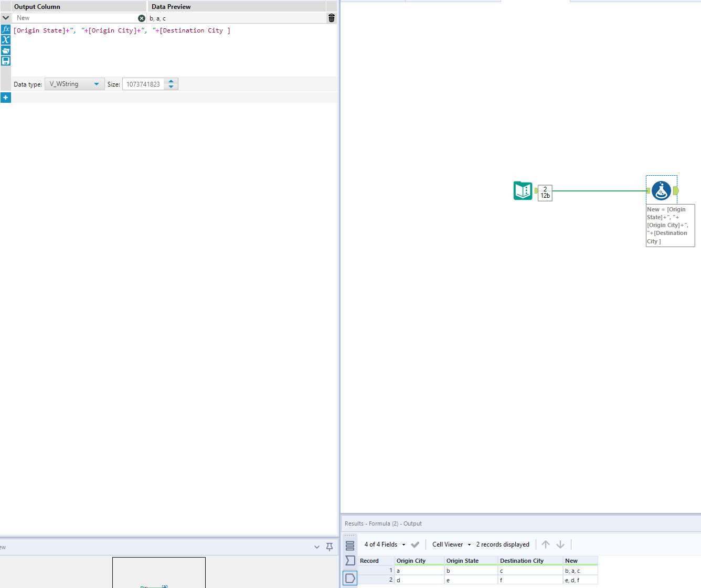Screen dimensions: 701x588
Task: Open the 4 of 4 Fields dropdown
Action: coord(385,544)
